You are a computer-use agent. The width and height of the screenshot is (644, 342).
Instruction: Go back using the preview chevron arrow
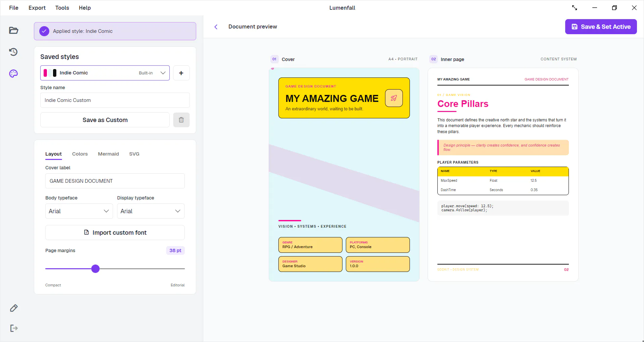click(216, 27)
